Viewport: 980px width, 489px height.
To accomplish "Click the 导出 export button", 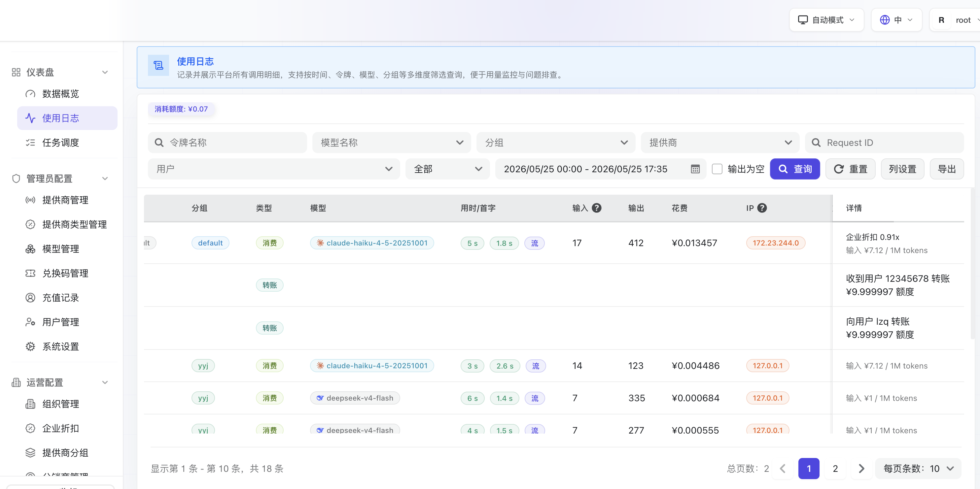I will click(x=947, y=169).
